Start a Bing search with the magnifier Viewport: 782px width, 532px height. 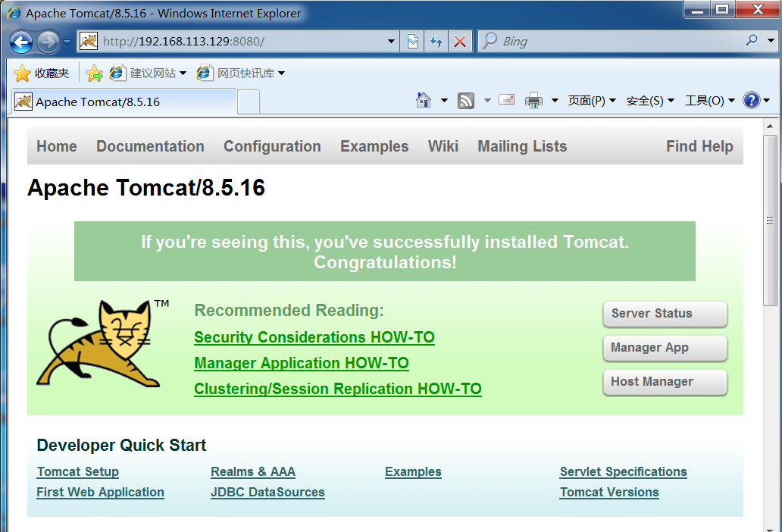[751, 41]
